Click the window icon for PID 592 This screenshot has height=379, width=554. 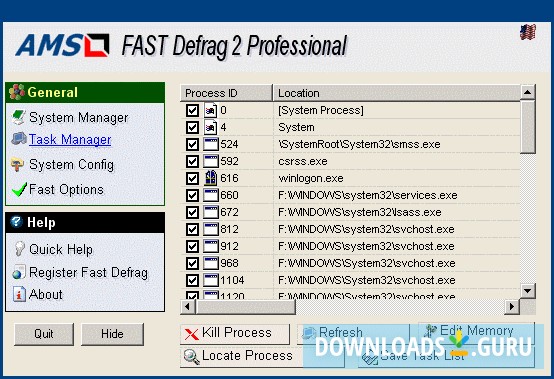[x=211, y=161]
